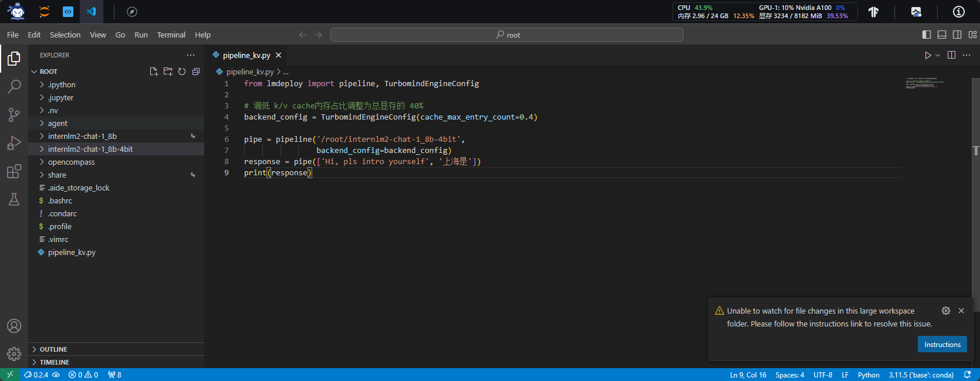Open Run and Debug view
980x381 pixels.
click(14, 143)
